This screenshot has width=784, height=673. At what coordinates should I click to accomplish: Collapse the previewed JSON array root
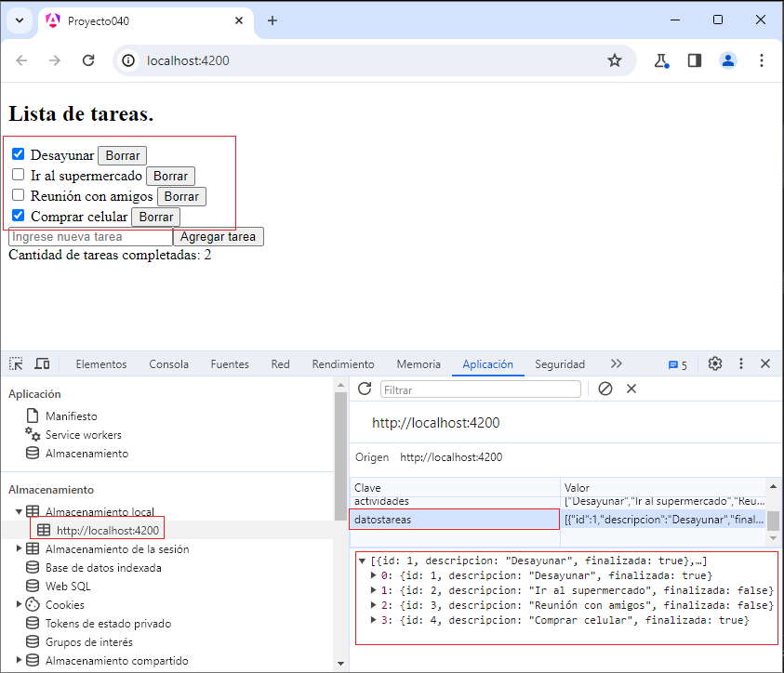(x=362, y=561)
